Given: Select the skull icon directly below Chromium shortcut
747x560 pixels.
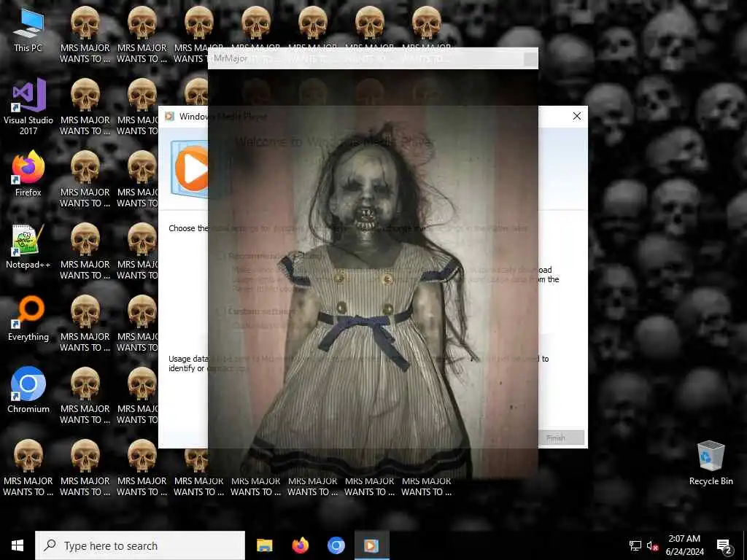Looking at the screenshot, I should (x=28, y=467).
